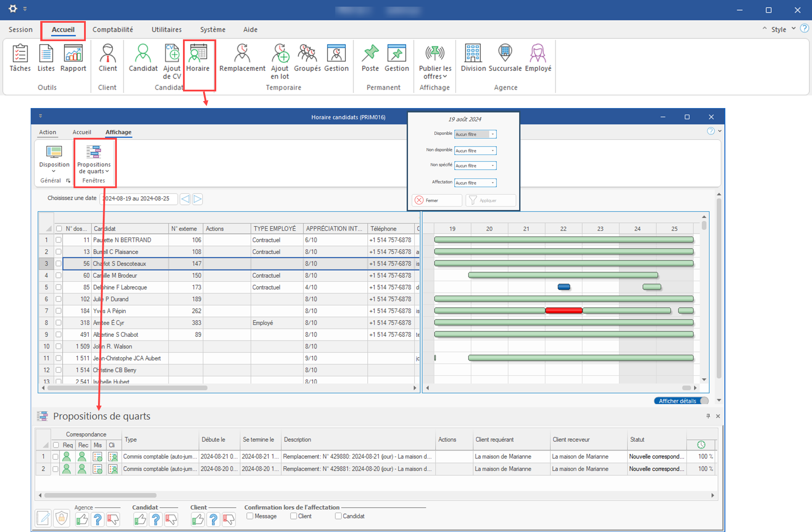The width and height of the screenshot is (812, 532).
Task: Expand the Disponible filter dropdown
Action: (492, 134)
